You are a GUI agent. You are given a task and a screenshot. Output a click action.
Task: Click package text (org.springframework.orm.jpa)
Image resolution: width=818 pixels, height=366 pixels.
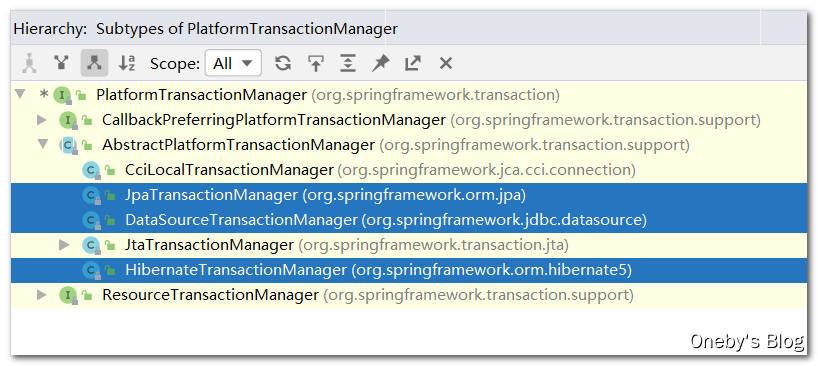coord(414,196)
